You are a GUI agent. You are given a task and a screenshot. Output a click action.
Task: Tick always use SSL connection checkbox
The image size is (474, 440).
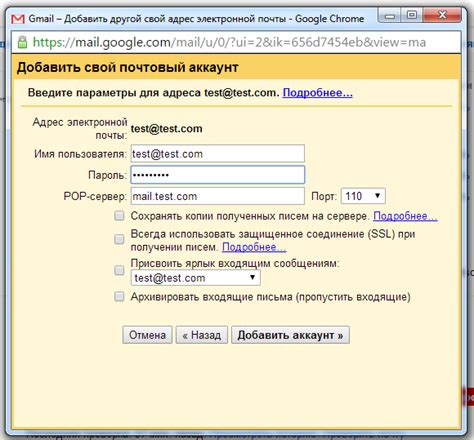click(119, 239)
